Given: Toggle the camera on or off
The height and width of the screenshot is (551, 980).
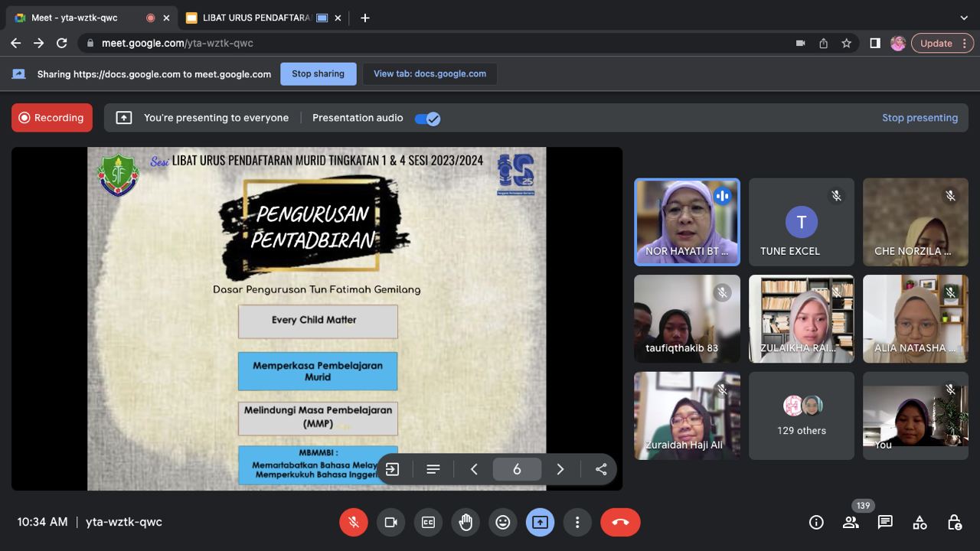Looking at the screenshot, I should click(x=390, y=522).
